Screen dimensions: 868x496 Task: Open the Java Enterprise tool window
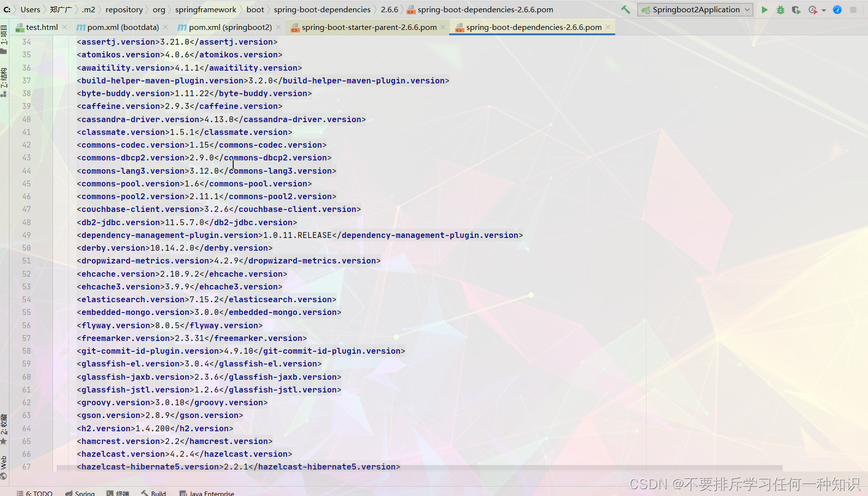(x=207, y=493)
